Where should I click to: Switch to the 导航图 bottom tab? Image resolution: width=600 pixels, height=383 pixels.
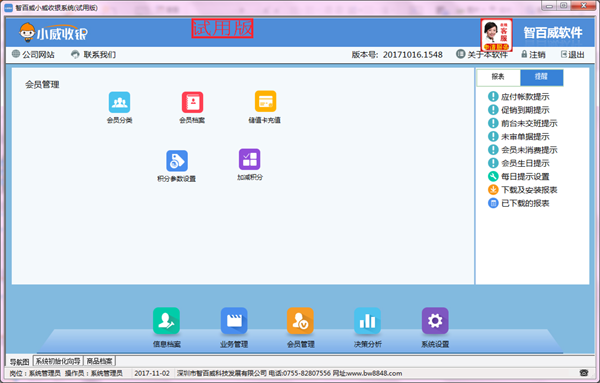coord(20,362)
